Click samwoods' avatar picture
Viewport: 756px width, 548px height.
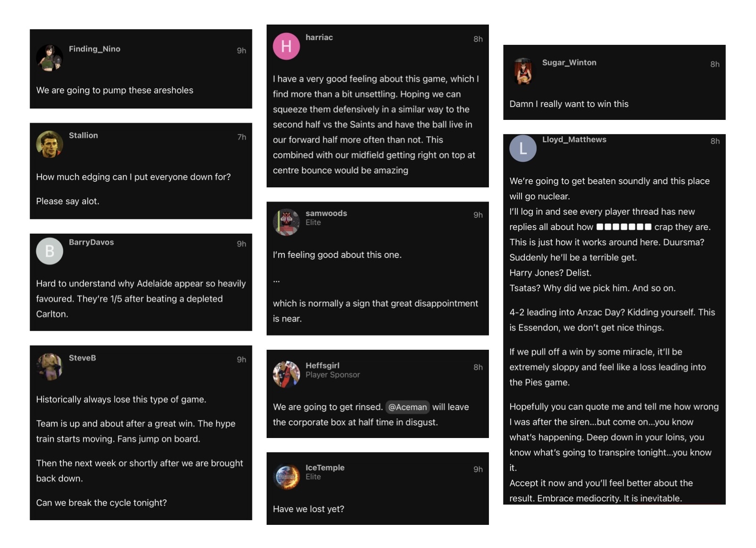click(286, 222)
